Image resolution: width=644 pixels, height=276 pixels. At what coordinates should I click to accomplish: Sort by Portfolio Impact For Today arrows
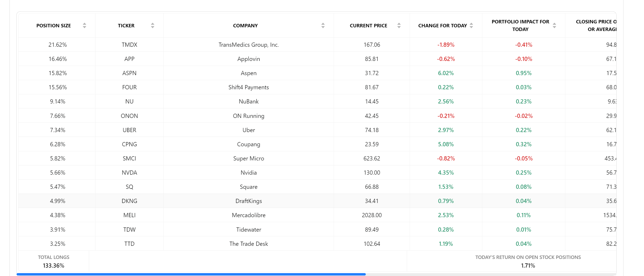(554, 25)
